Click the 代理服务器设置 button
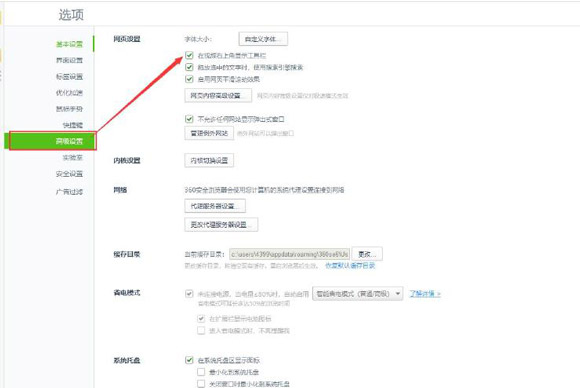Image resolution: width=580 pixels, height=388 pixels. [x=215, y=206]
